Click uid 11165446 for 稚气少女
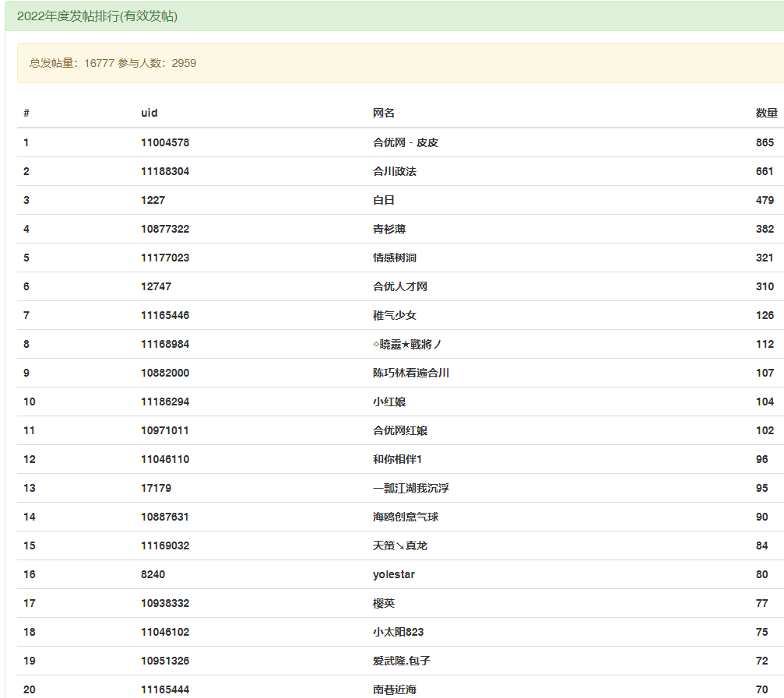The image size is (784, 698). pyautogui.click(x=165, y=315)
